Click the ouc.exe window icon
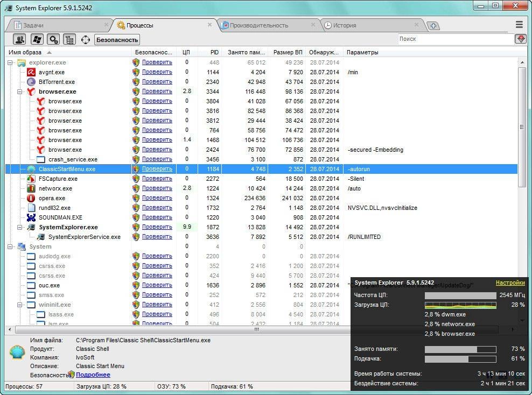The height and width of the screenshot is (395, 532). point(31,285)
